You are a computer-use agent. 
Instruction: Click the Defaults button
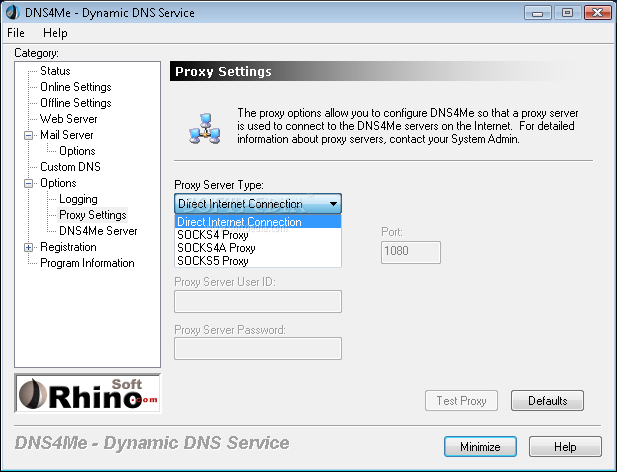(547, 401)
